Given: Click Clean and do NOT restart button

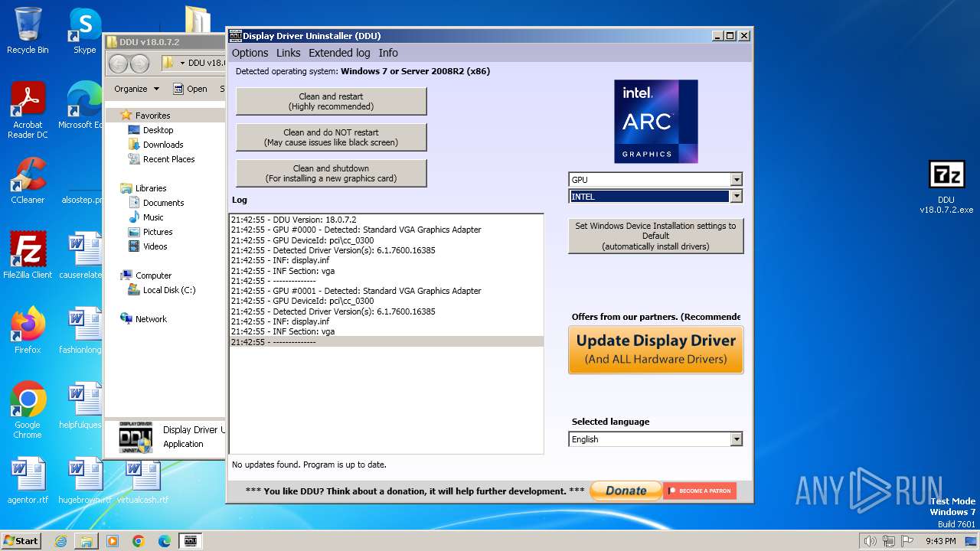Looking at the screenshot, I should click(x=331, y=137).
